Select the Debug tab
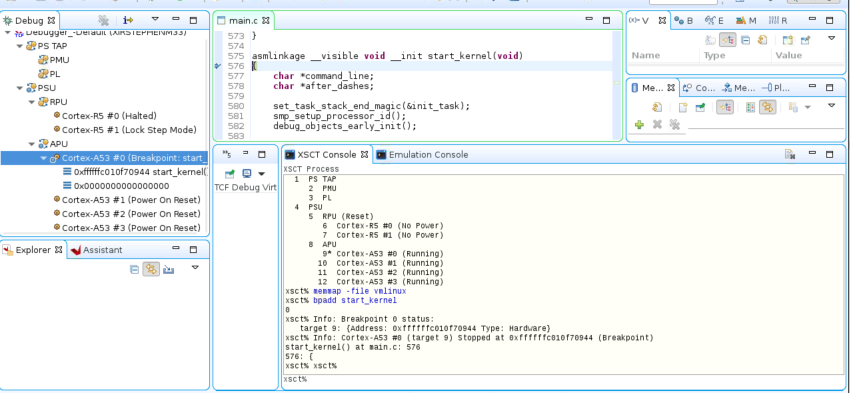Viewport: 850px width, 393px height. 29,21
